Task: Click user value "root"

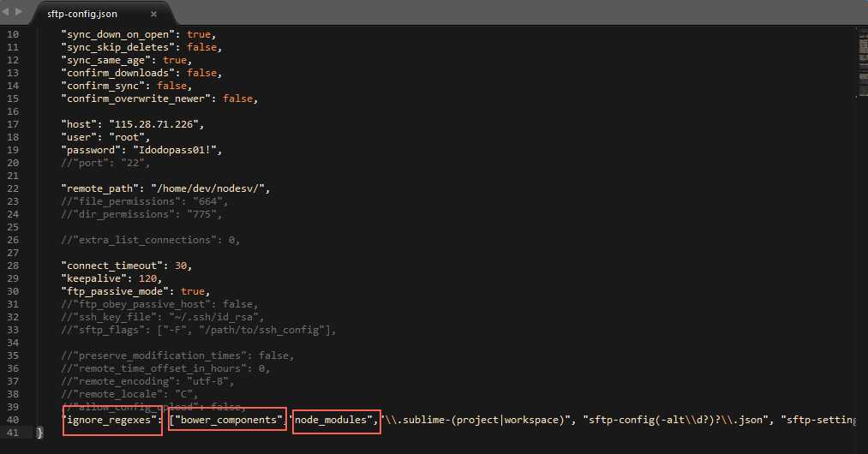Action: tap(127, 137)
